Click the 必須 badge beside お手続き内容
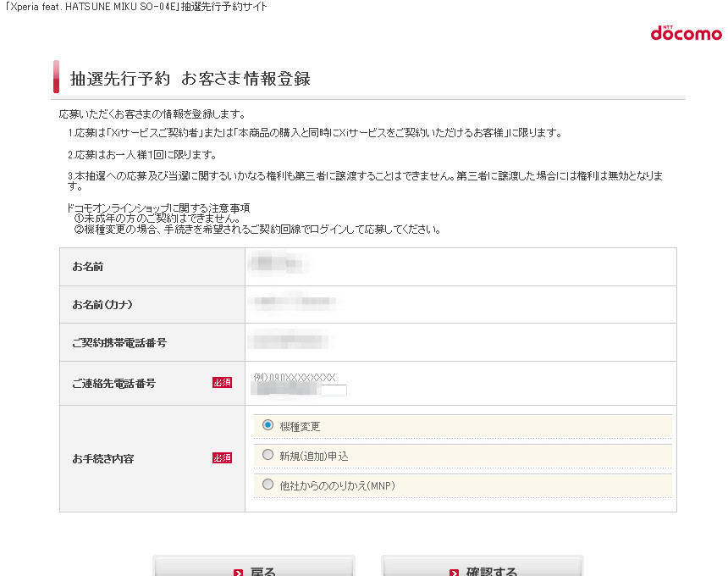 pos(222,458)
